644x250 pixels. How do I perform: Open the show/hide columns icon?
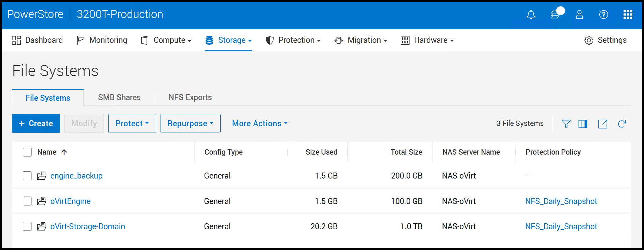[583, 124]
